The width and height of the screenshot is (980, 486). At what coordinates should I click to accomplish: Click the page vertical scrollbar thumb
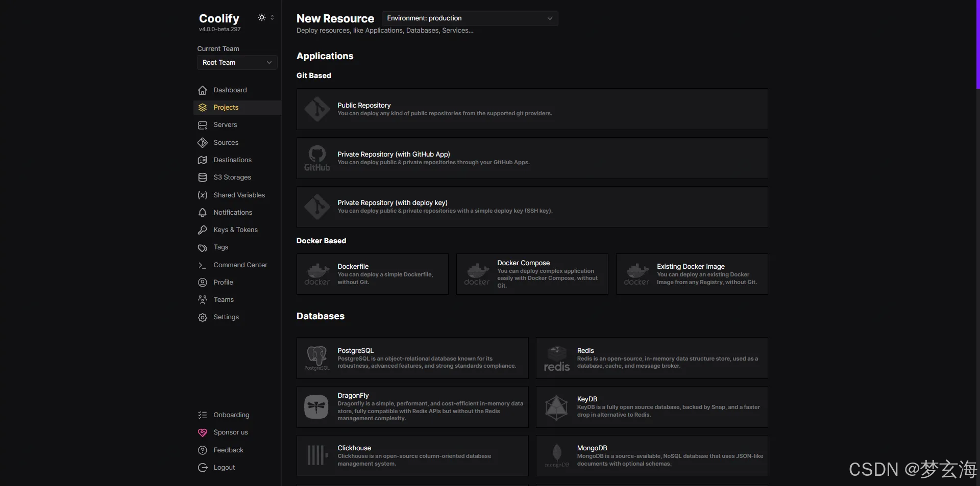point(978,44)
